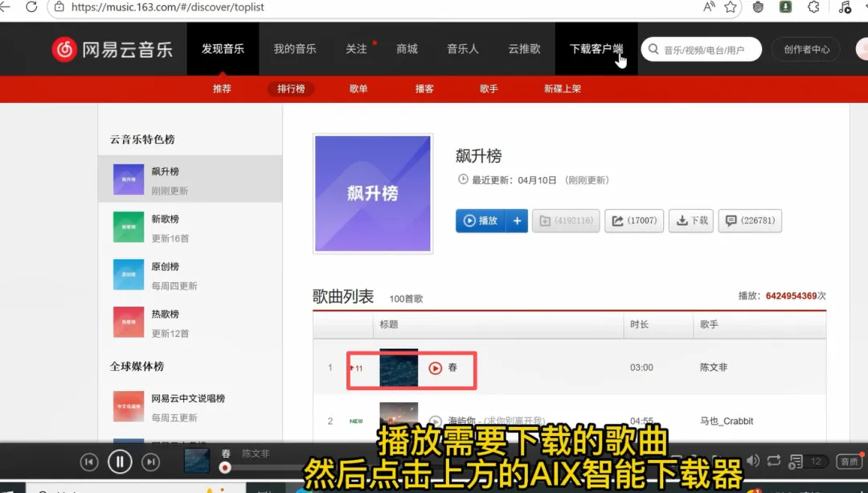Screen dimensions: 868x493
Task: Click the speaker volume icon in player
Action: 753,461
